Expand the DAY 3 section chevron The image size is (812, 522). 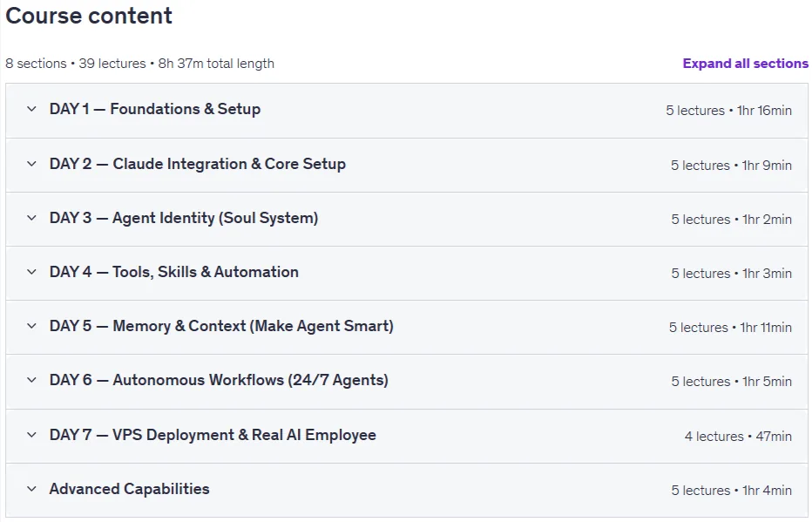point(31,218)
